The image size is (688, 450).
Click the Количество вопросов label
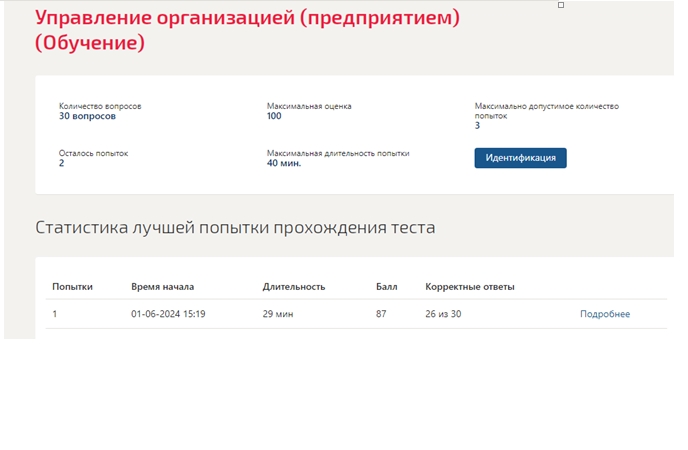coord(100,106)
